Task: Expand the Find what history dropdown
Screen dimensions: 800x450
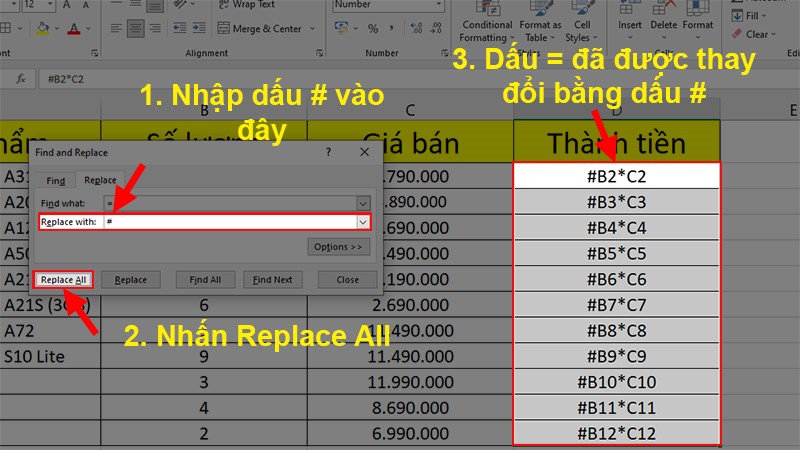Action: coord(363,203)
